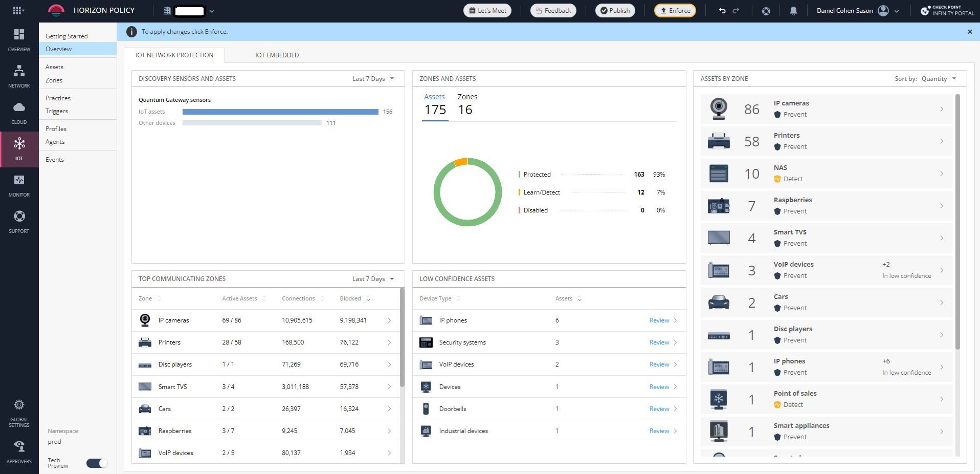Sort by Blocked column header
The width and height of the screenshot is (980, 474).
pos(355,298)
